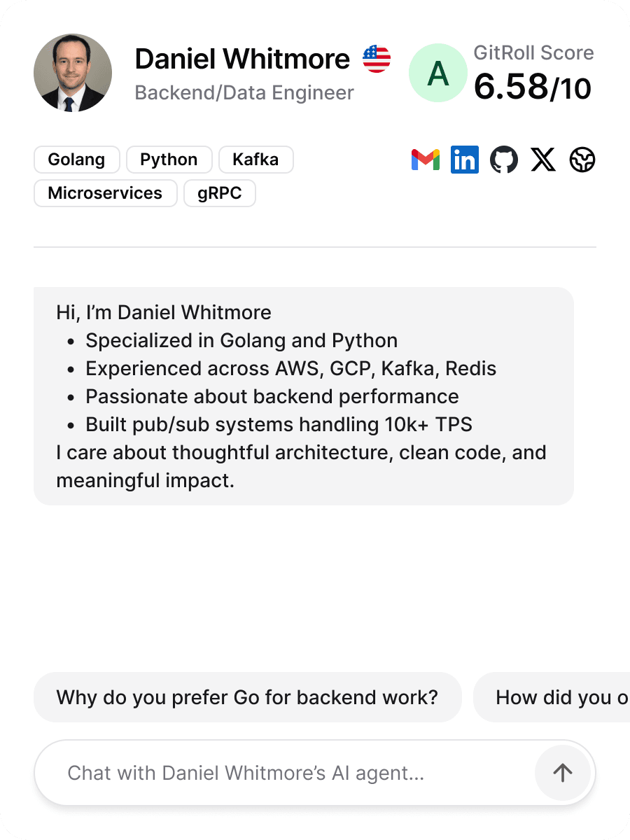
Task: Click the green A grade badge
Action: (437, 73)
